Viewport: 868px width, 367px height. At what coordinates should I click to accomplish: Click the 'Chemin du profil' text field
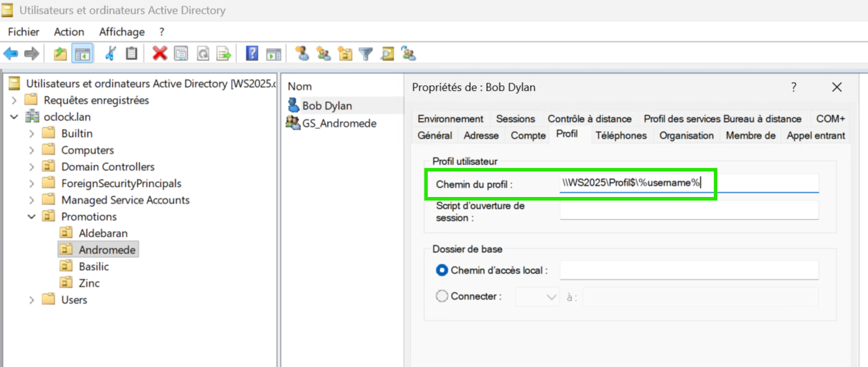tap(688, 183)
